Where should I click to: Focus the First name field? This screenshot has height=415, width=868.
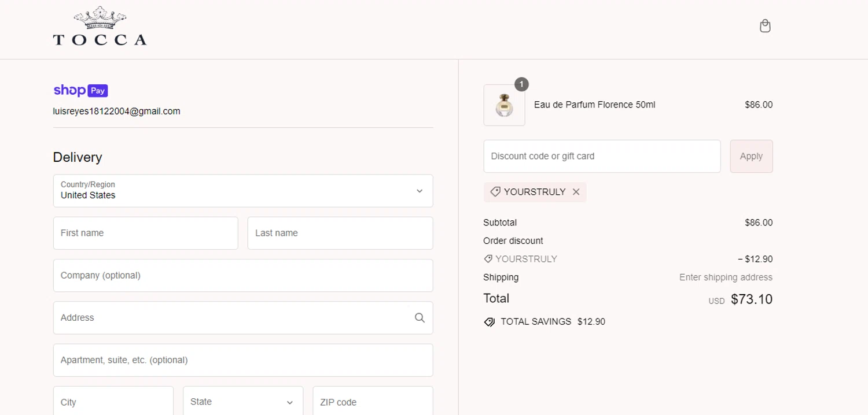pyautogui.click(x=145, y=233)
